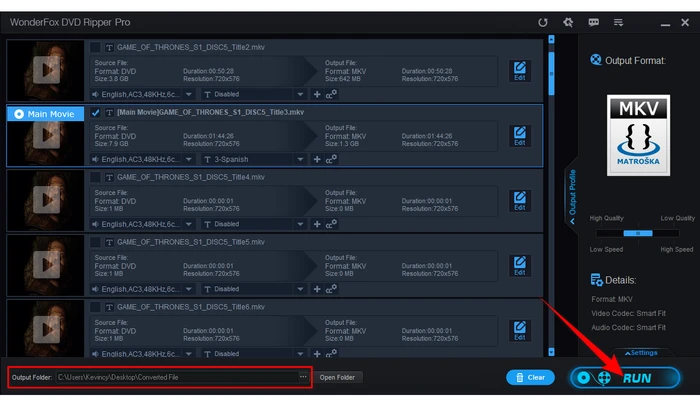
Task: Uncheck the Main Movie Title3.mkv checkbox
Action: tap(95, 112)
